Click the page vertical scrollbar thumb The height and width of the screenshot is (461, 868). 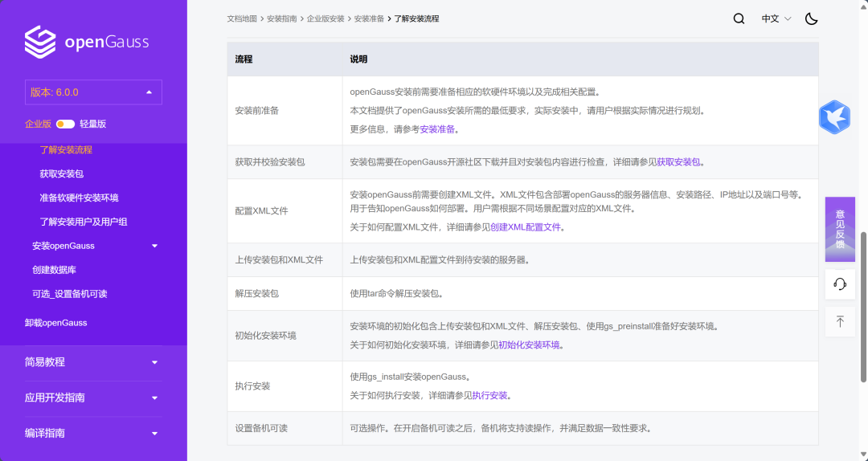(863, 307)
